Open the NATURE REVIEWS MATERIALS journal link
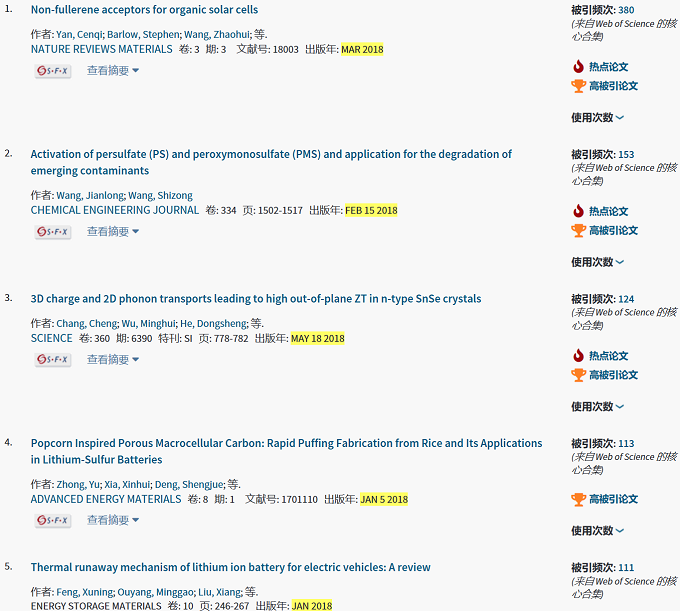The height and width of the screenshot is (611, 680). [101, 49]
